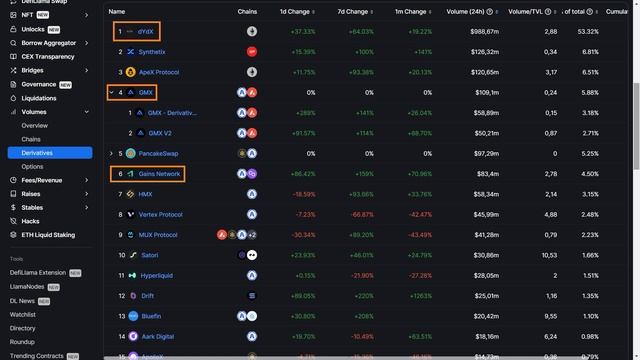Sort by Volume/TVL column
Viewport: 640px width, 360px height.
pos(555,12)
